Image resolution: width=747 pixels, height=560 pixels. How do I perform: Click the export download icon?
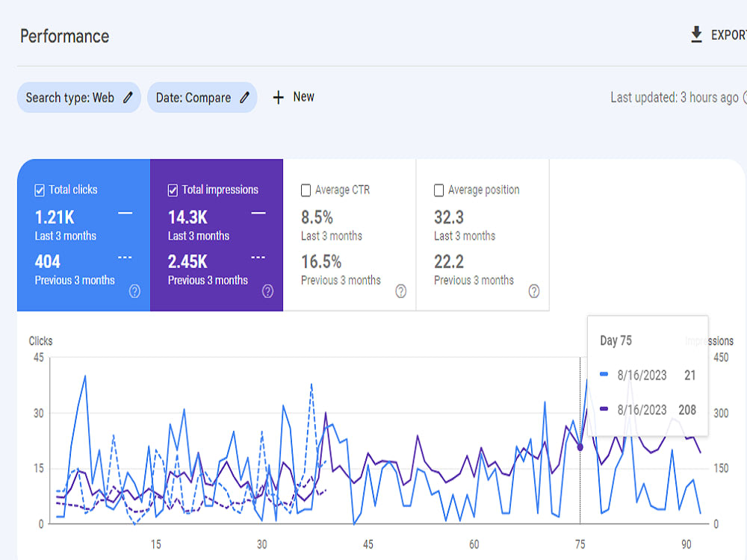pyautogui.click(x=696, y=35)
